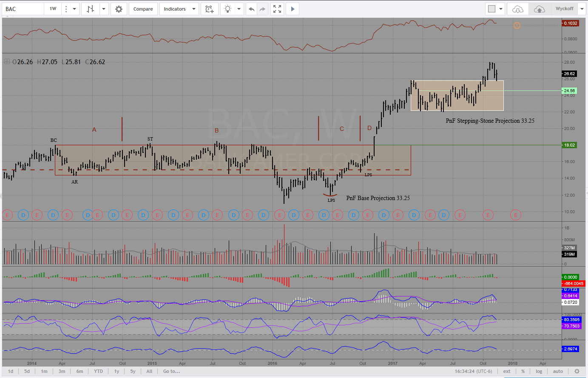Save the chart with the cloud upload icon
This screenshot has width=588, height=378.
[539, 9]
